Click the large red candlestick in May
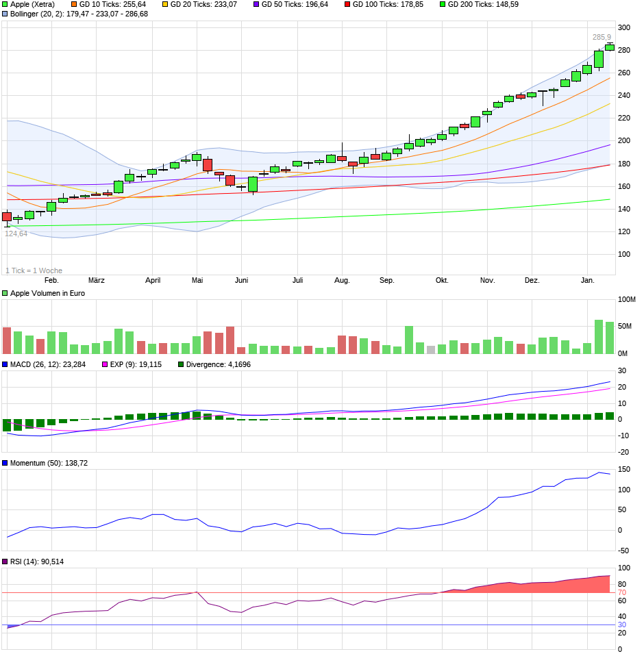The width and height of the screenshot is (644, 656). tap(208, 165)
